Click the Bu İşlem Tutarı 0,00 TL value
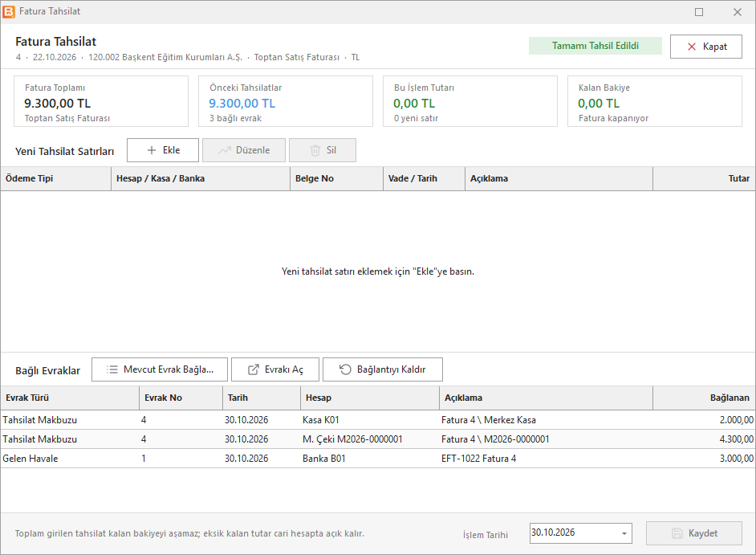The height and width of the screenshot is (555, 756). 414,104
